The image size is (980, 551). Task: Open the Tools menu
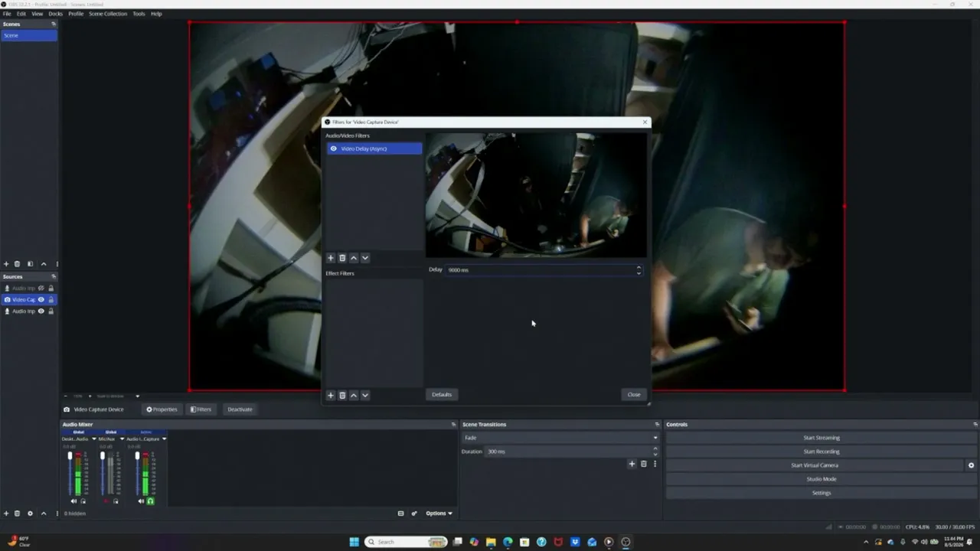tap(139, 14)
